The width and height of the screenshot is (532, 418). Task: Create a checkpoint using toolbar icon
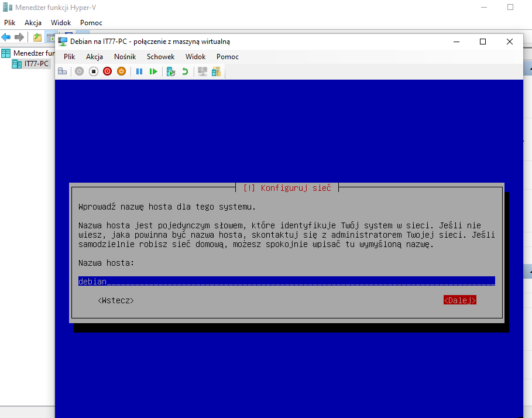170,71
